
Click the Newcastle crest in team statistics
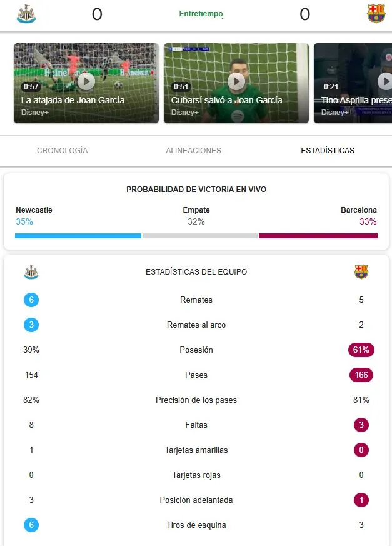pyautogui.click(x=31, y=272)
